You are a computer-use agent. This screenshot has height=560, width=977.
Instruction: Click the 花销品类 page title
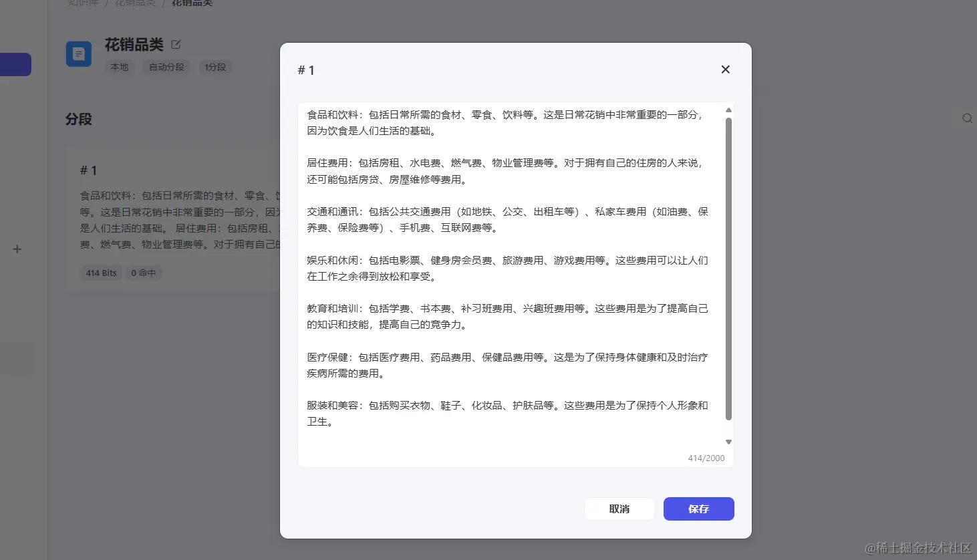pos(134,45)
